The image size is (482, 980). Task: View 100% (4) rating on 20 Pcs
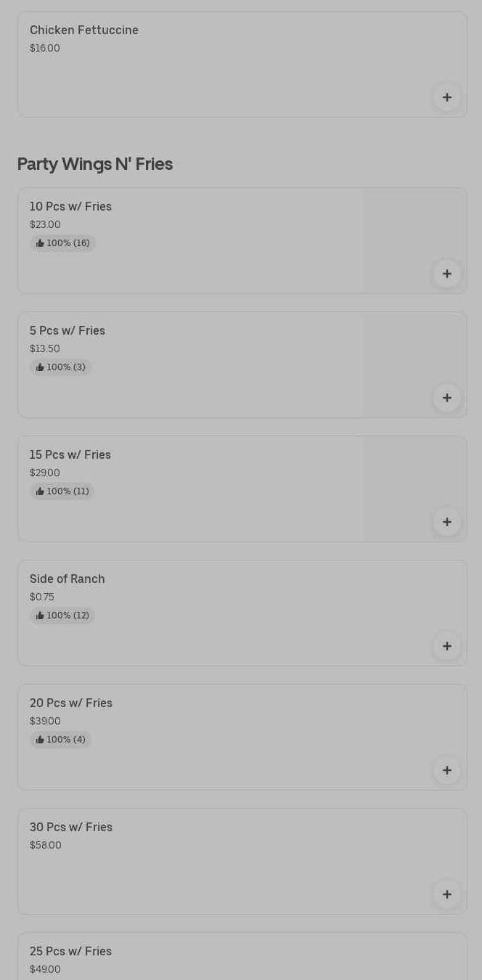pyautogui.click(x=61, y=740)
